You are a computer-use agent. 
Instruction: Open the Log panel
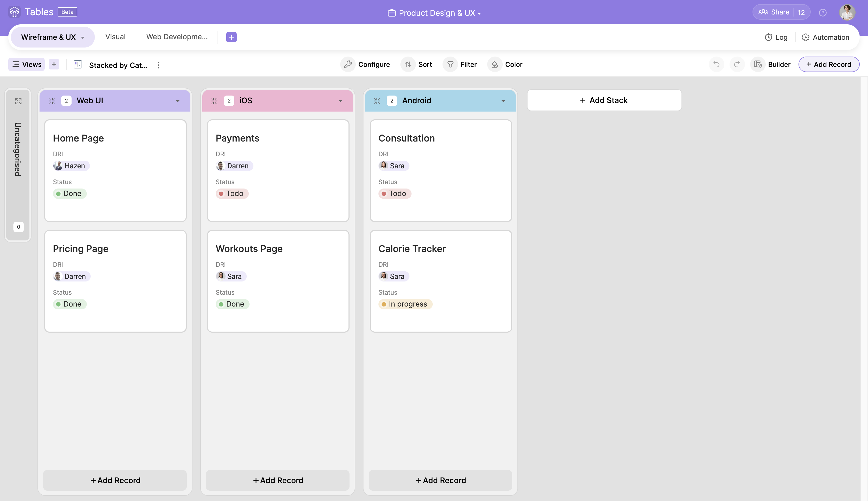776,37
